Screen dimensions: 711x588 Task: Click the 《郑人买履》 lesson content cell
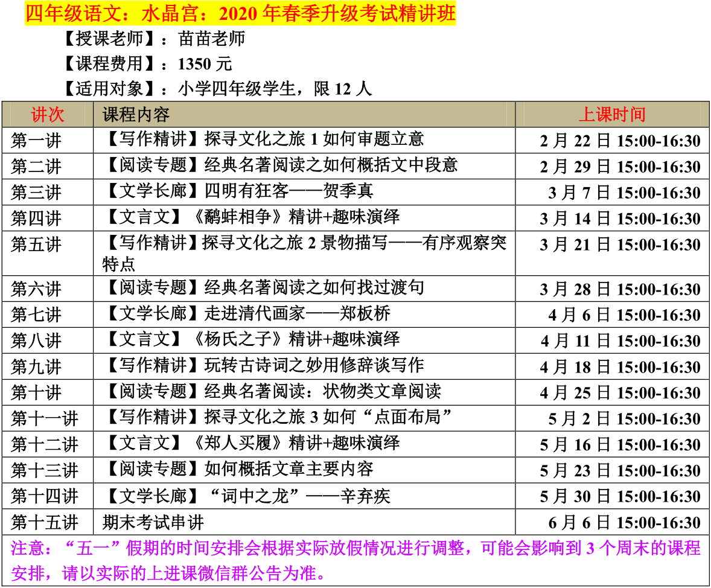click(x=251, y=444)
